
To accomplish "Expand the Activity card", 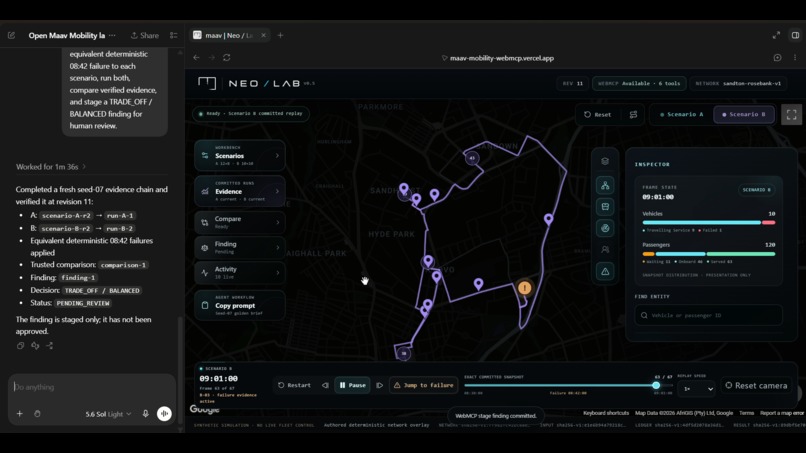I will [240, 273].
